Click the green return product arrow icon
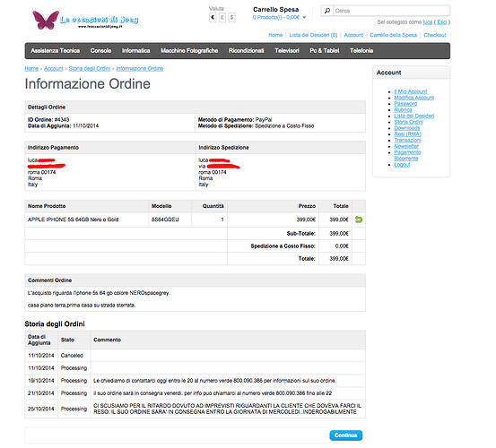This screenshot has width=496, height=448. (359, 220)
